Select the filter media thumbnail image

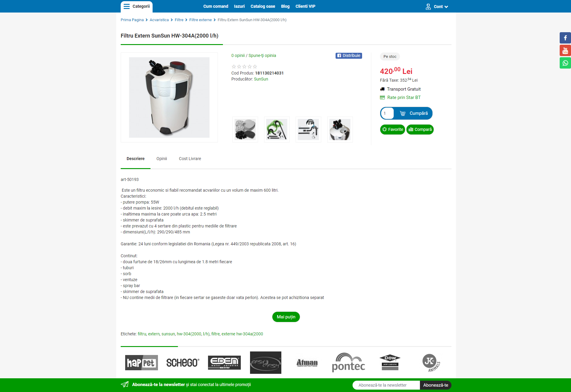click(245, 129)
